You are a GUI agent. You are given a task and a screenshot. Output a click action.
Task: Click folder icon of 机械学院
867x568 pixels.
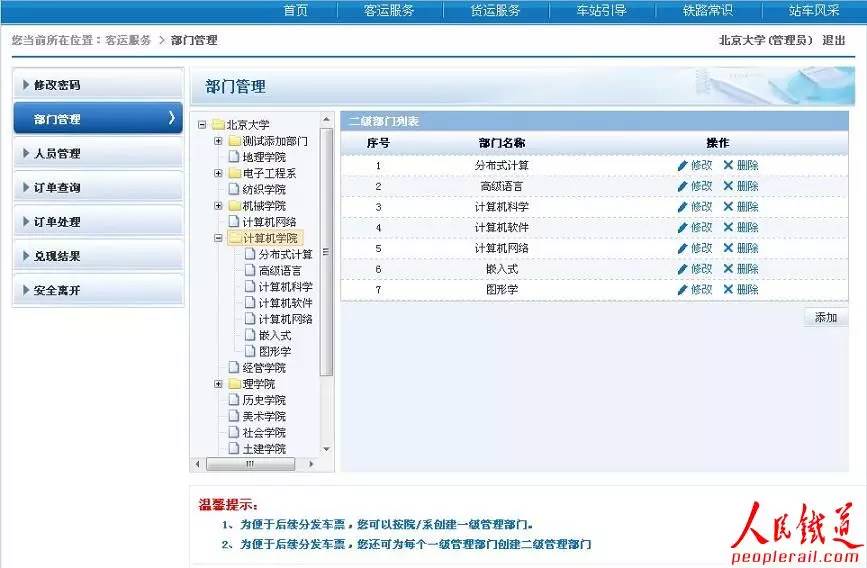234,206
